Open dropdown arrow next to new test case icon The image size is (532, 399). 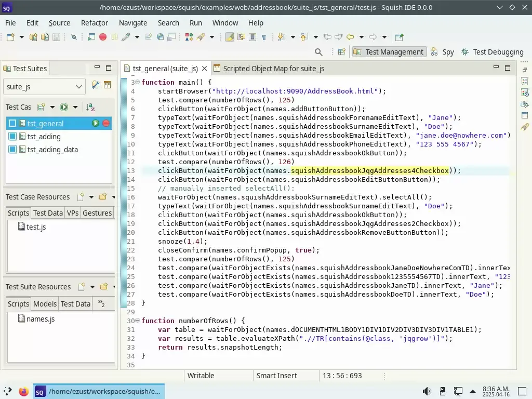pyautogui.click(x=52, y=107)
